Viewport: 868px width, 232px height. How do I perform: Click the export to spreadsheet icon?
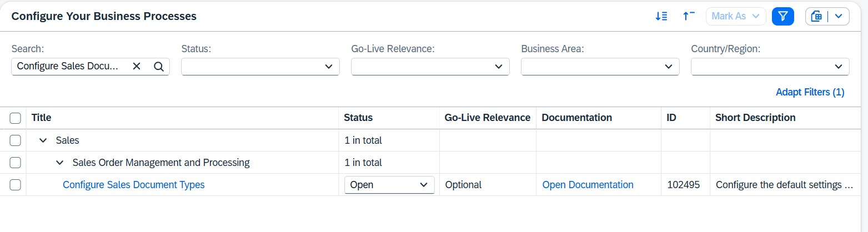816,17
